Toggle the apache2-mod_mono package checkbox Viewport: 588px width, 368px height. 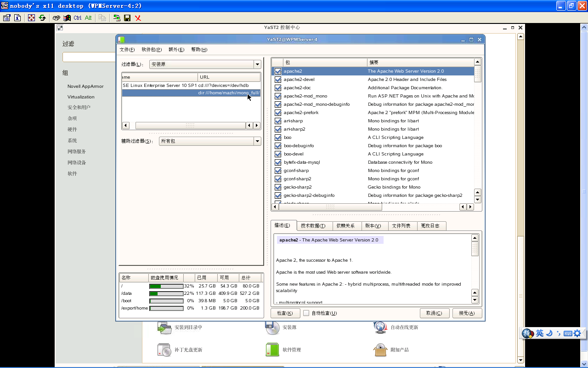[278, 96]
